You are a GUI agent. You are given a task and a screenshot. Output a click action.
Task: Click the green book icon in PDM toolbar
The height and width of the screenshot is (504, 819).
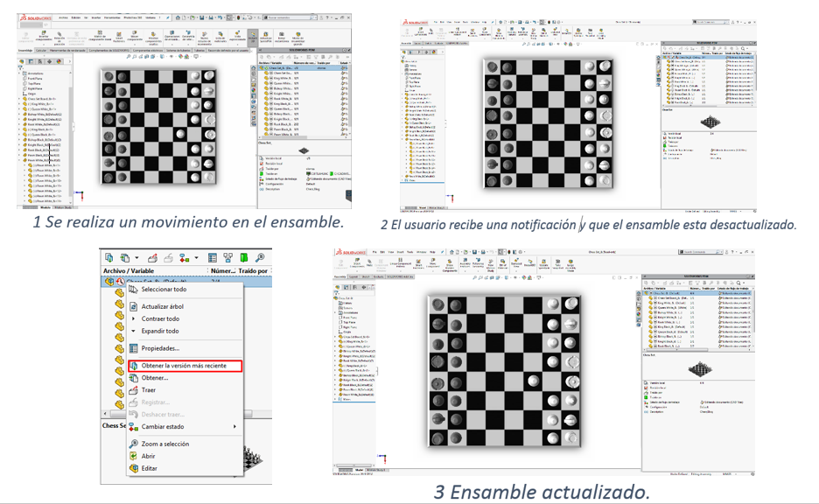pos(244,257)
